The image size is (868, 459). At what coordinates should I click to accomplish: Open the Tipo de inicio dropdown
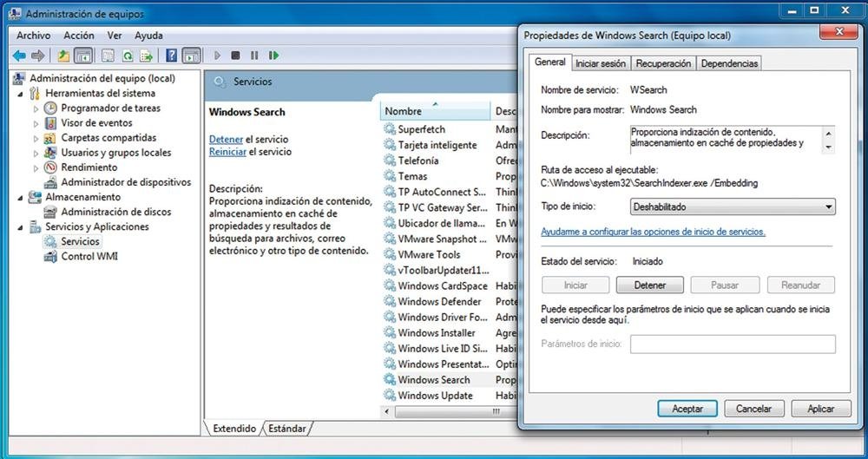point(733,207)
